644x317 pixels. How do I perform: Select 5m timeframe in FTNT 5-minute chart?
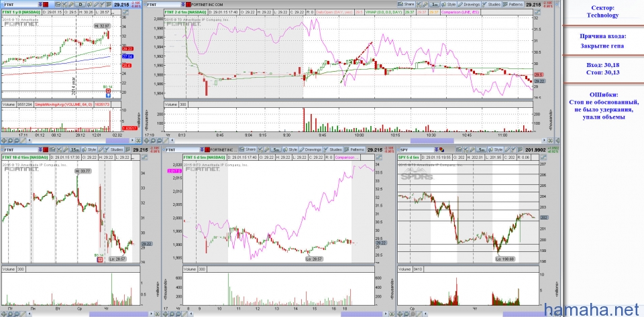(276, 150)
